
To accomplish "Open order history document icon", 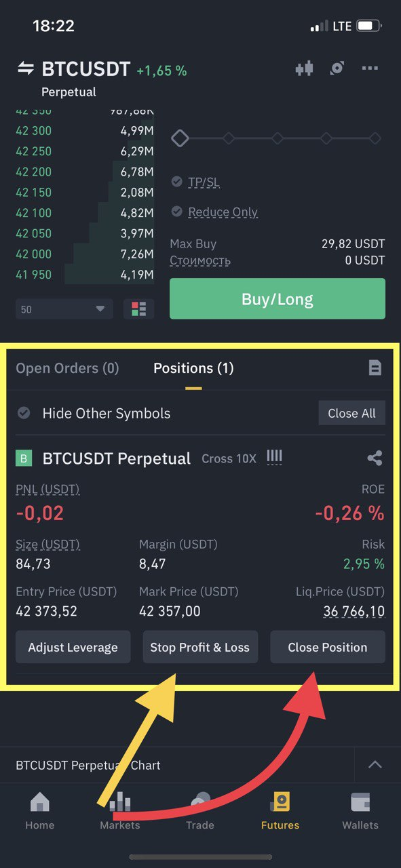I will coord(375,368).
